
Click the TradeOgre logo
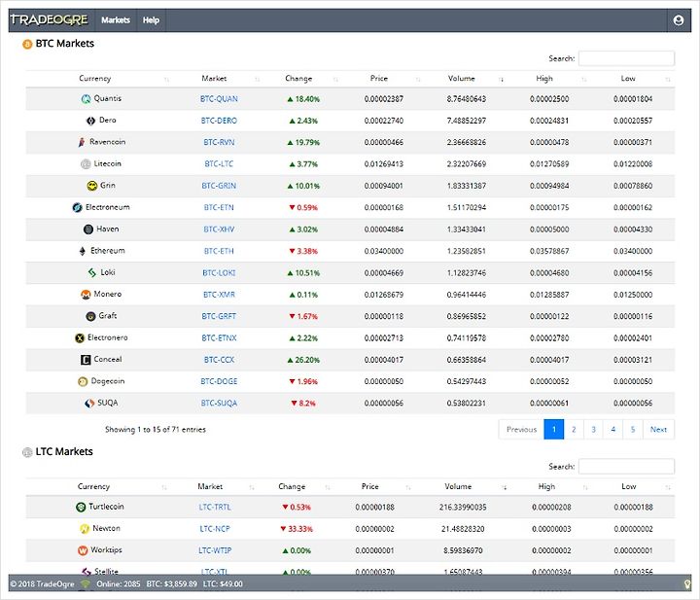click(x=50, y=20)
